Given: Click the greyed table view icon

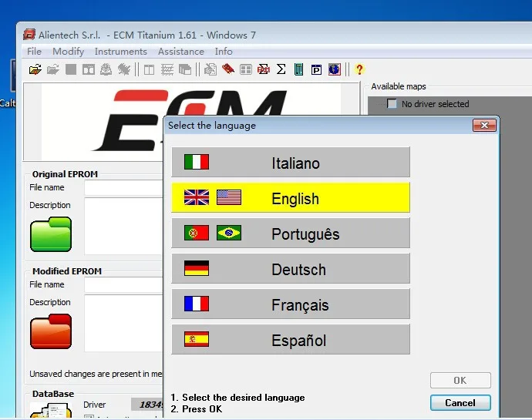Looking at the screenshot, I should pyautogui.click(x=149, y=69).
